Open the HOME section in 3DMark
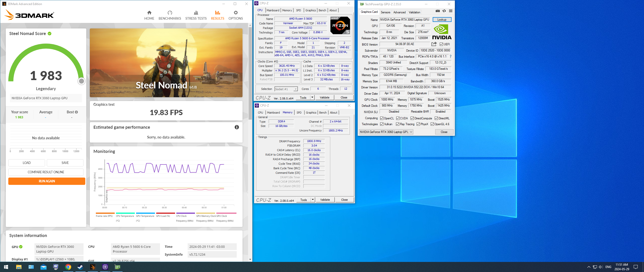644x272 pixels. (x=149, y=15)
